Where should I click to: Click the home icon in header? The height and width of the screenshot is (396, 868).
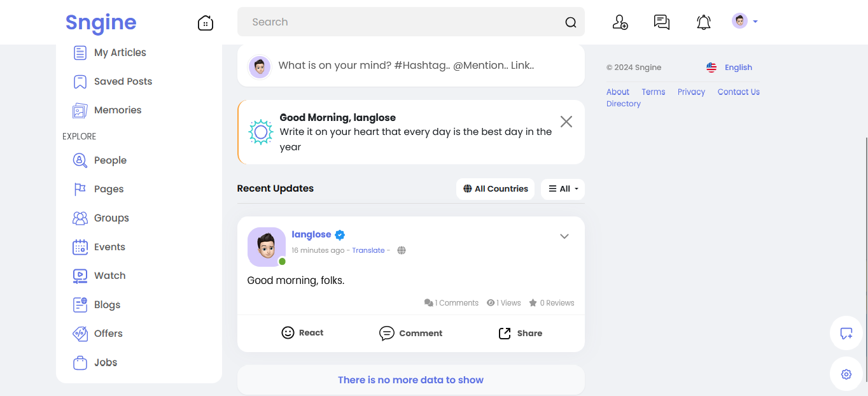click(x=206, y=23)
